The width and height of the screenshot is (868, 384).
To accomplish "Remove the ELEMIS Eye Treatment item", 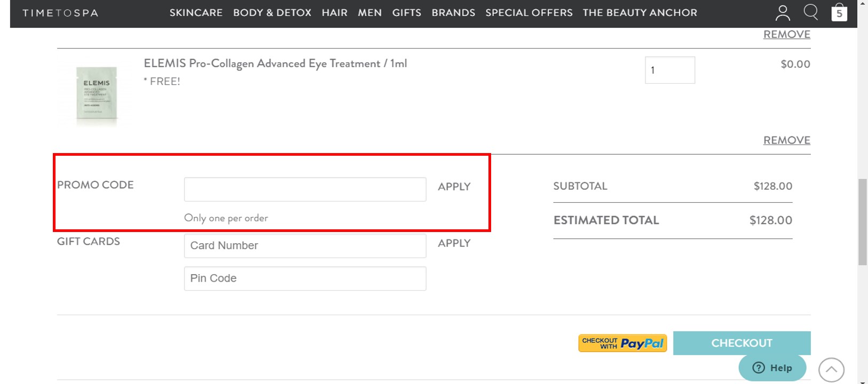I will pos(787,140).
